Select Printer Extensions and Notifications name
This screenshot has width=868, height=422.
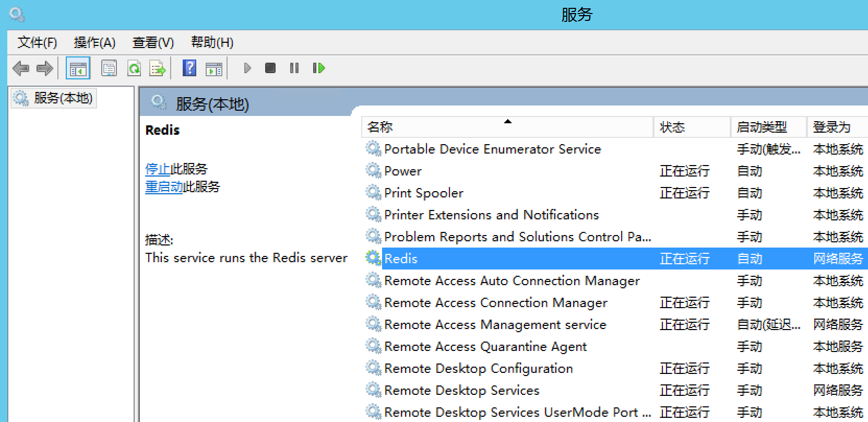(x=492, y=215)
